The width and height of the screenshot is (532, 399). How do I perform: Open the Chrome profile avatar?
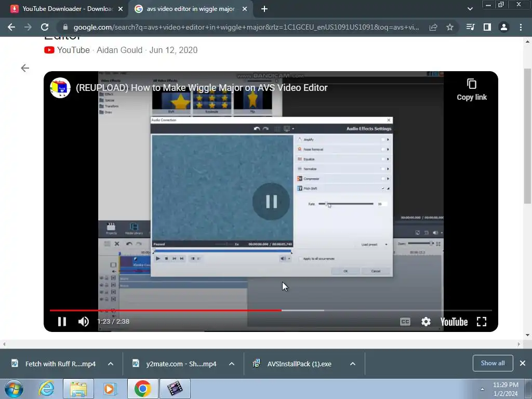click(x=504, y=27)
